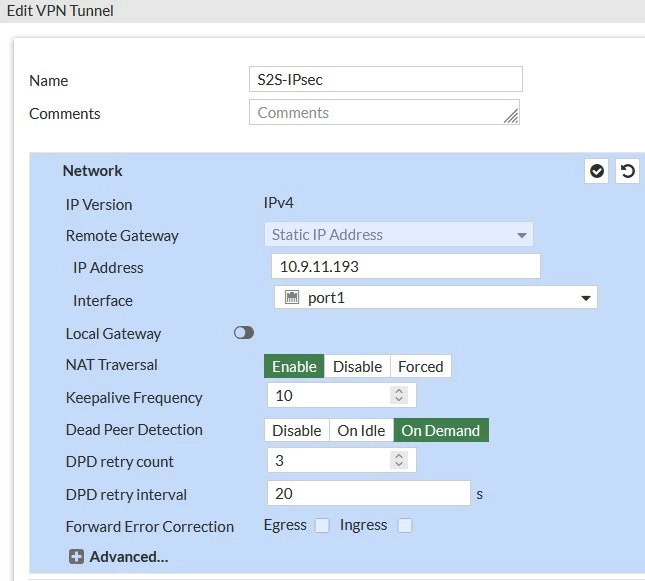Click the Dead Peer Detection label
Viewport: 645px width, 581px height.
[134, 430]
